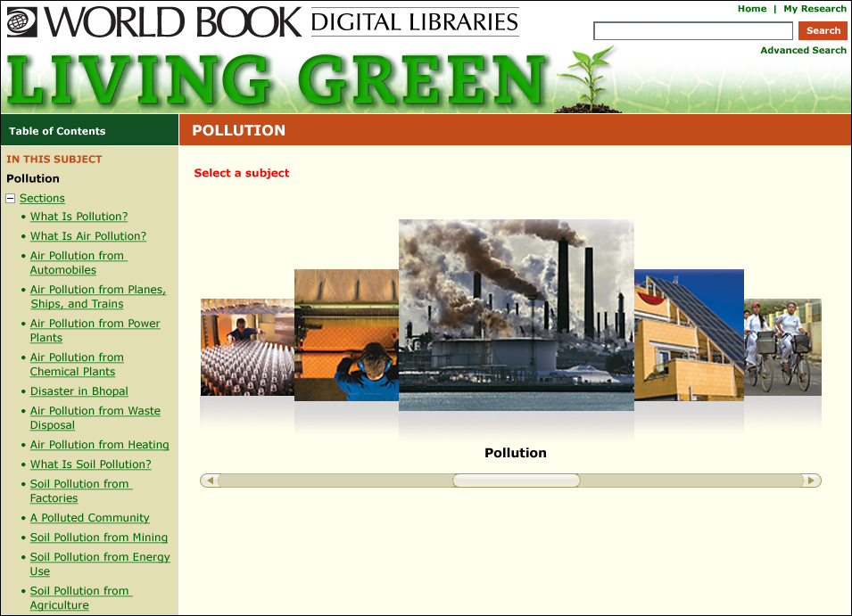
Task: Open What Is Soil Pollution? section
Action: (91, 464)
